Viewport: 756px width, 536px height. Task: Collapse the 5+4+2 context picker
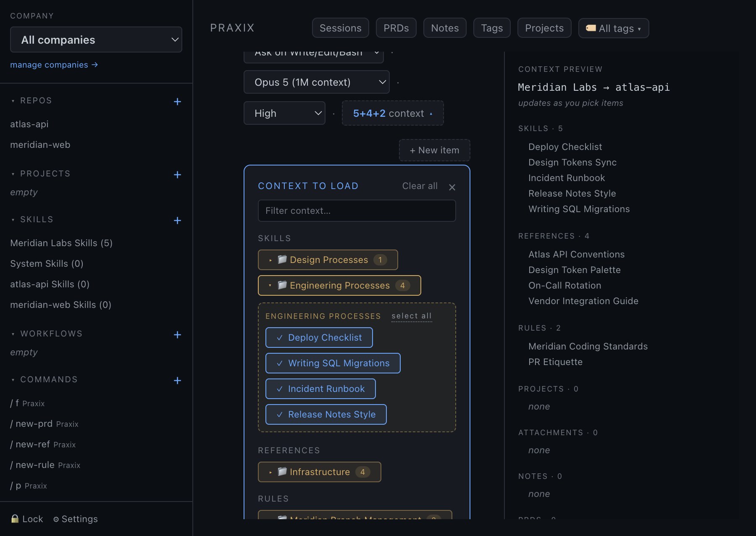393,113
